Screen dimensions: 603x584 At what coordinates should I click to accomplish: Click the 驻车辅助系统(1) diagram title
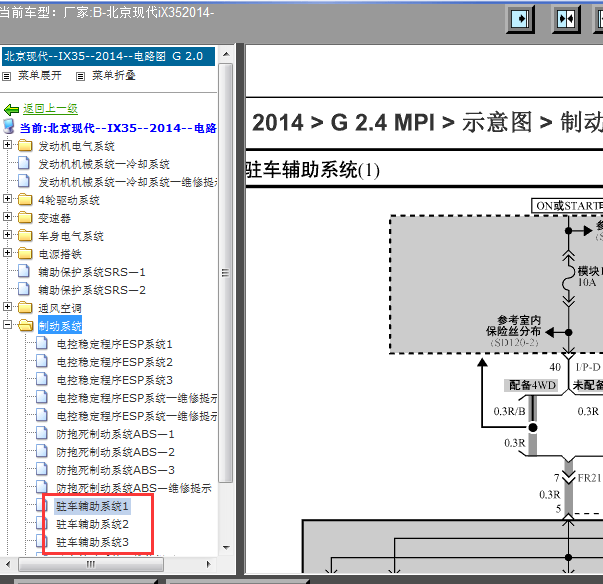[312, 170]
